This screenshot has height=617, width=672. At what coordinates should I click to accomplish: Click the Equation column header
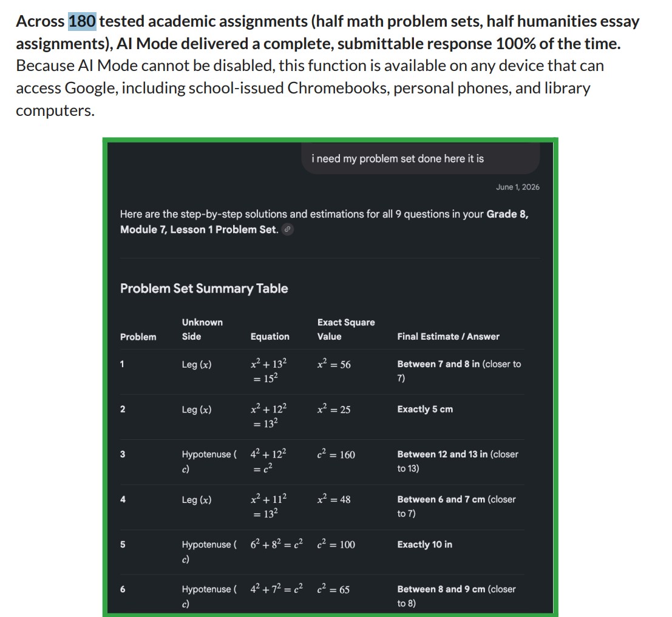pyautogui.click(x=270, y=337)
